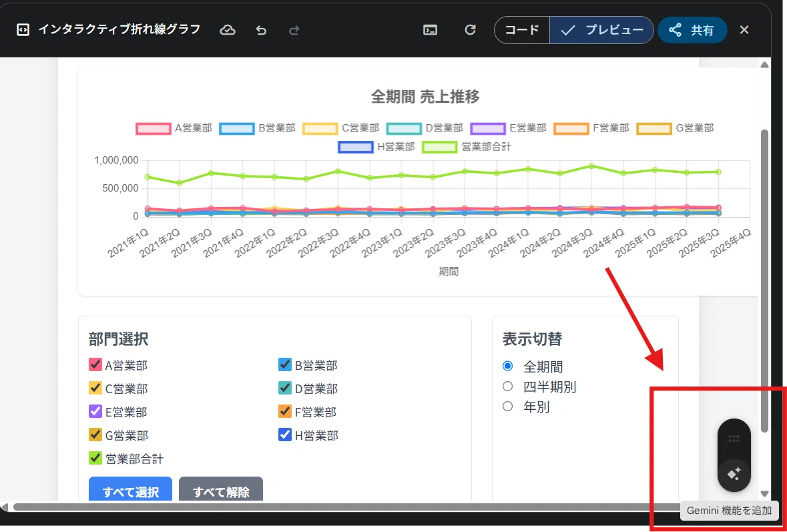This screenshot has height=532, width=787.
Task: Click the 共有 share button
Action: [692, 30]
